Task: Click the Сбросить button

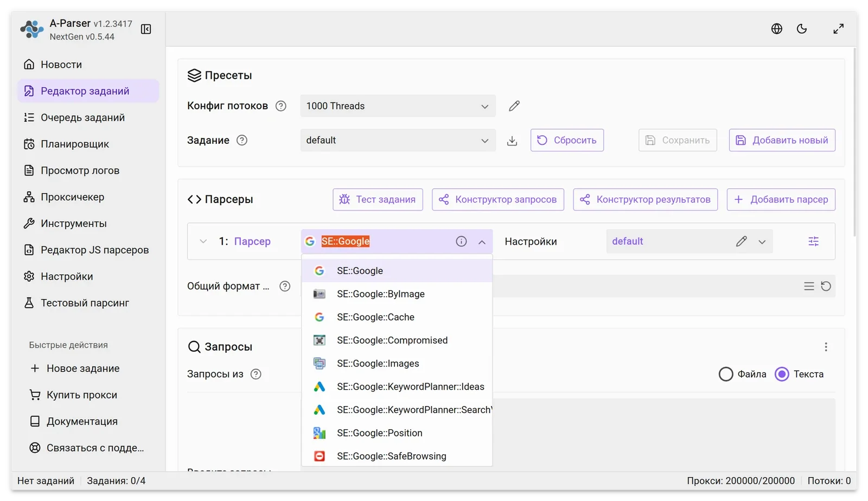Action: (x=567, y=140)
